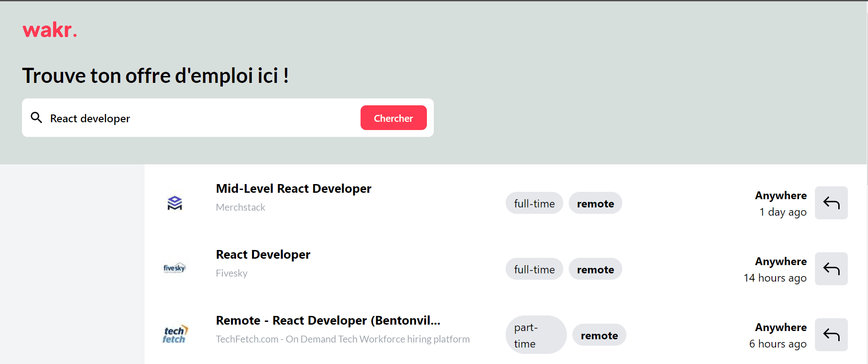Open Mid-Level React Developer via arrow button
The image size is (868, 364).
[x=831, y=203]
